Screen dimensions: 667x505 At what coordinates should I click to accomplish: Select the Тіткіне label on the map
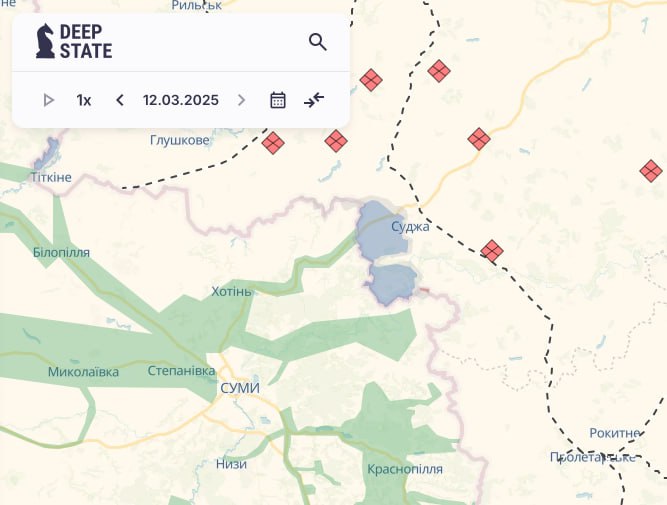click(51, 177)
